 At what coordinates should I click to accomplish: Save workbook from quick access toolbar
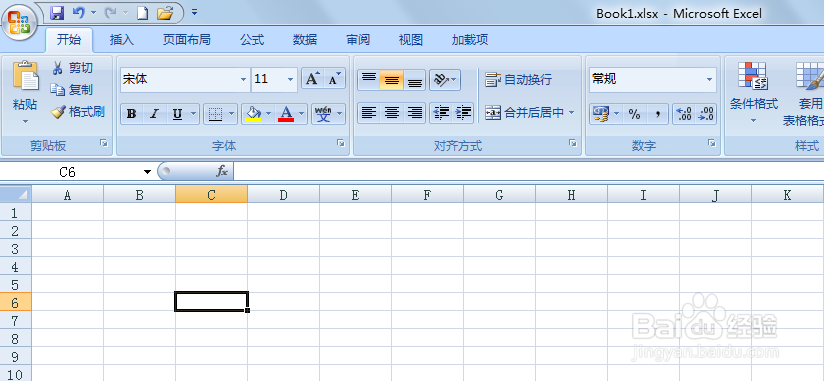coord(57,13)
